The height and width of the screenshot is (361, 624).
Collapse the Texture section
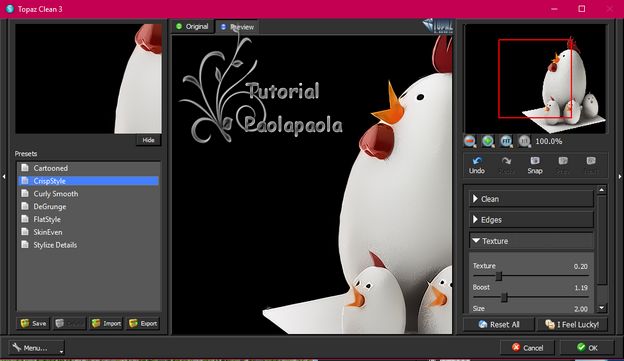[531, 241]
